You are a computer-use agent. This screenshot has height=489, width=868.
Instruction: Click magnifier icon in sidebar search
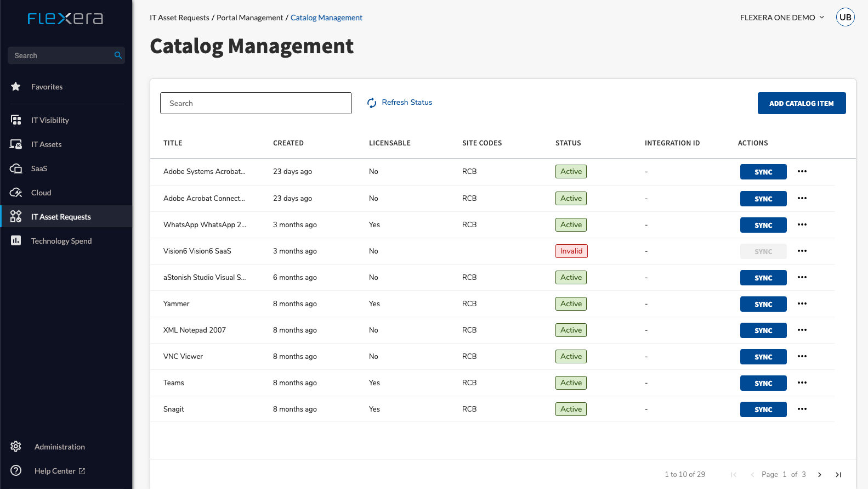pos(118,55)
